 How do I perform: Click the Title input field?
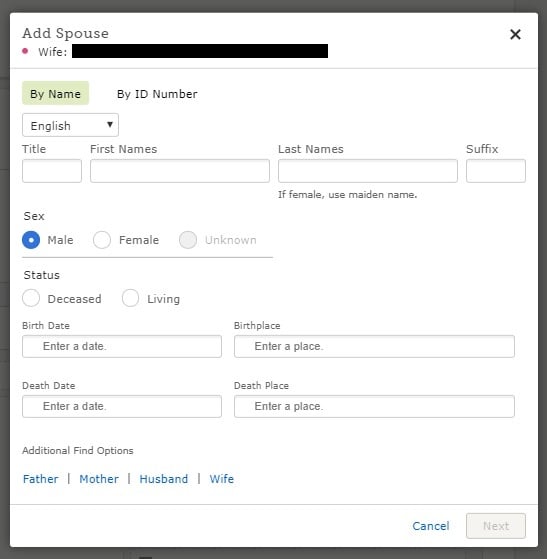pos(52,171)
